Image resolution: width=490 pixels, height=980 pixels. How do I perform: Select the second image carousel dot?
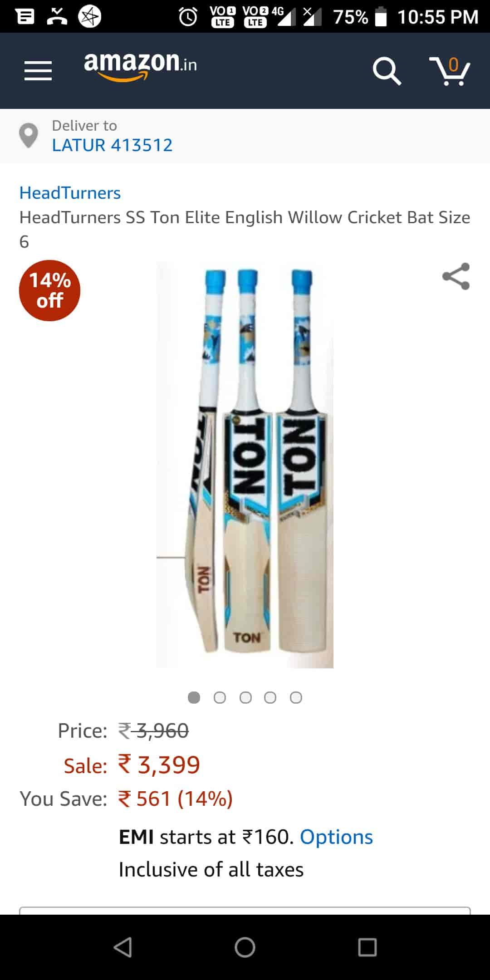(x=220, y=697)
